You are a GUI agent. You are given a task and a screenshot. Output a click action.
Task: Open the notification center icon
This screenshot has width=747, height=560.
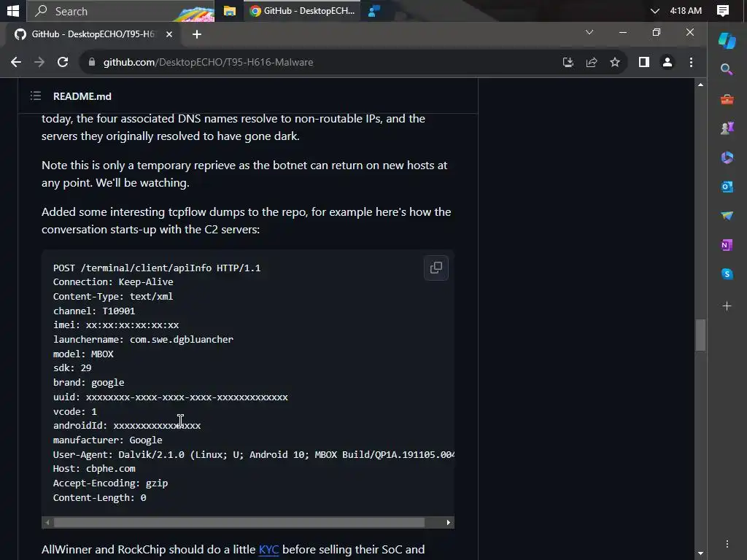723,10
